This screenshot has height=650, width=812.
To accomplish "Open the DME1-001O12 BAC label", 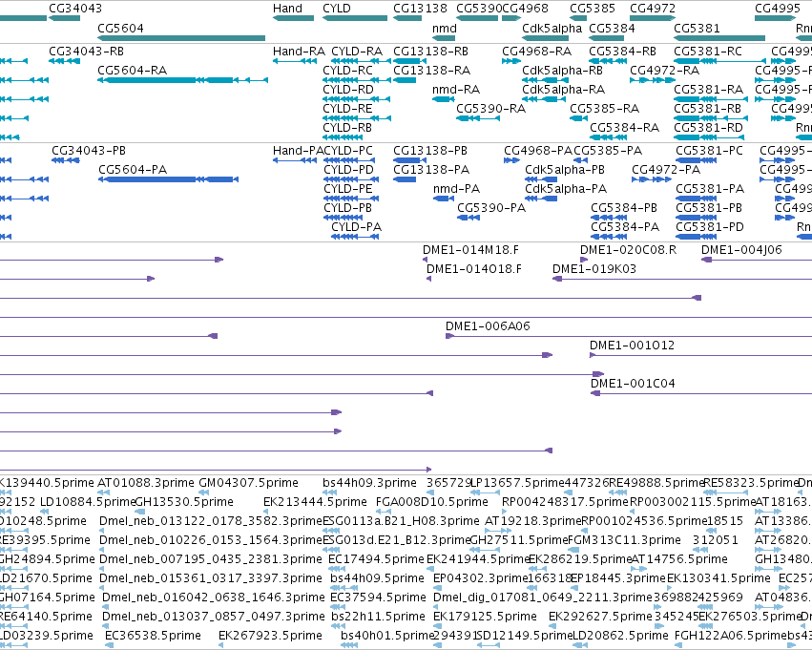I will coord(632,346).
